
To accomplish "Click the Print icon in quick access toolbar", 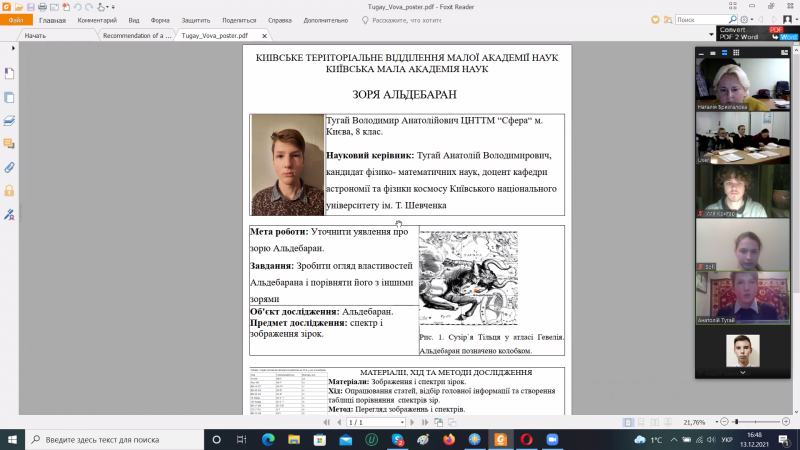I will [x=42, y=7].
